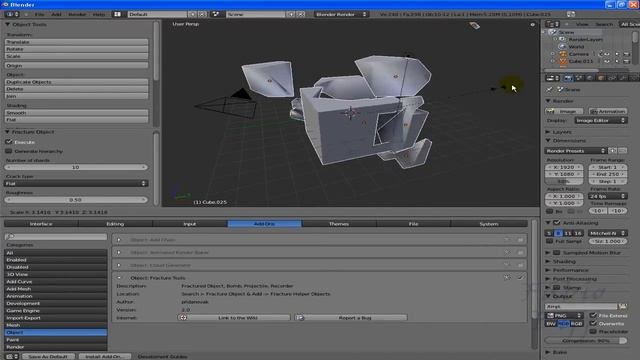Click the screen layout browse icon
640x360 pixels.
click(x=118, y=14)
